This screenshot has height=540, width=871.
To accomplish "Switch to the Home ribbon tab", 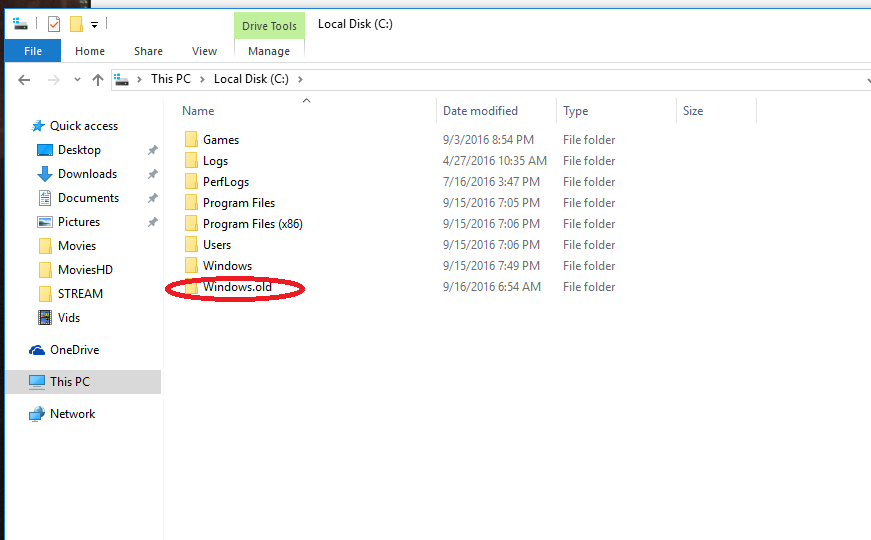I will click(x=90, y=51).
